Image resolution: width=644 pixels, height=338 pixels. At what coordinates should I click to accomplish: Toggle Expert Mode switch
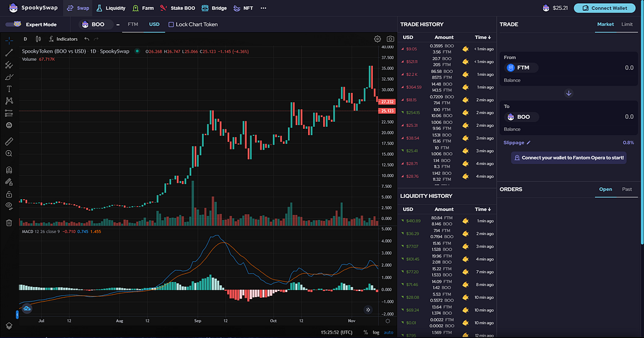coord(14,25)
